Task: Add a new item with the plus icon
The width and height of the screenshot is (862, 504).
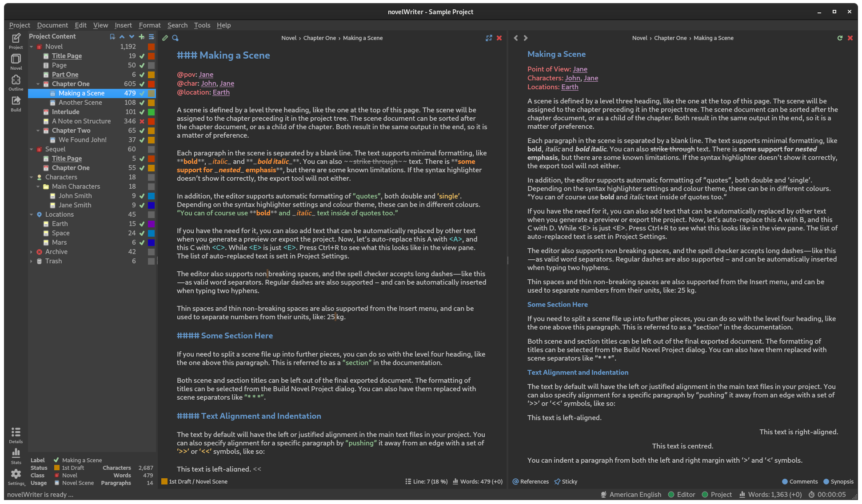Action: click(x=141, y=37)
